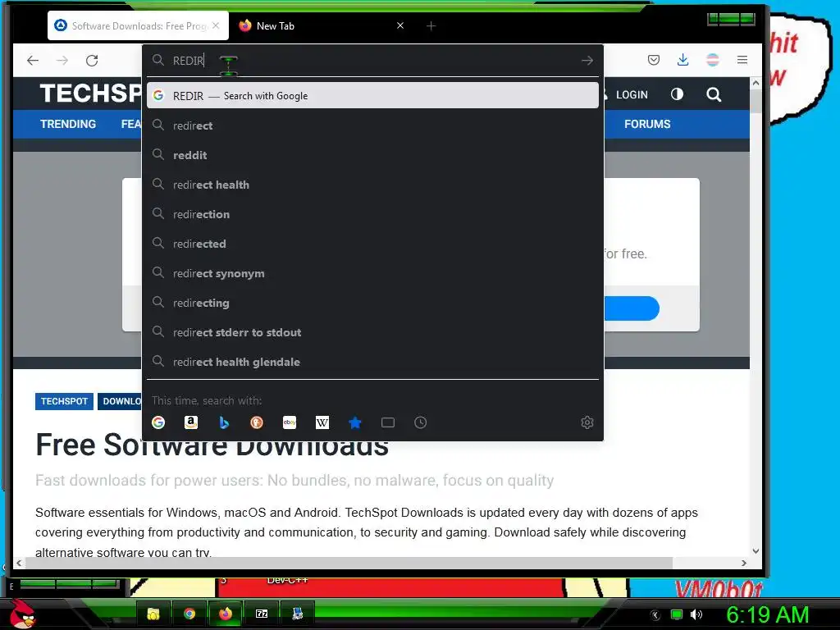Click the volume speaker tray icon
The image size is (840, 630).
(696, 614)
